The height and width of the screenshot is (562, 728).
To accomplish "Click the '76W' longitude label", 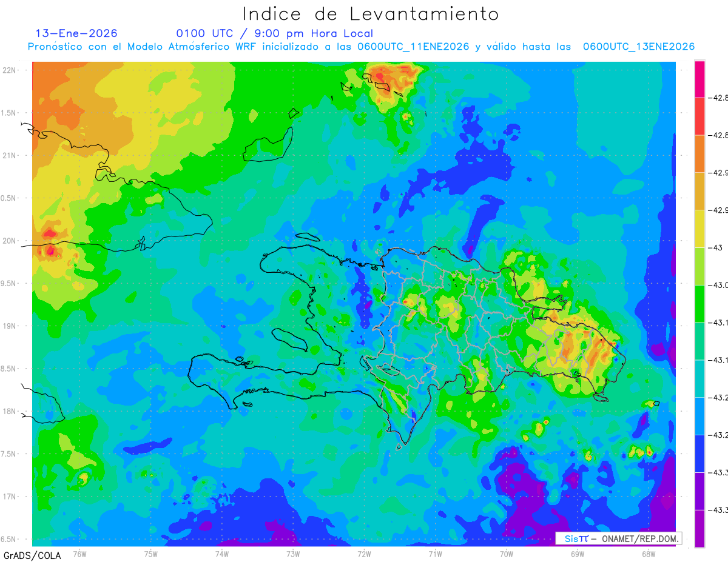I will (80, 554).
